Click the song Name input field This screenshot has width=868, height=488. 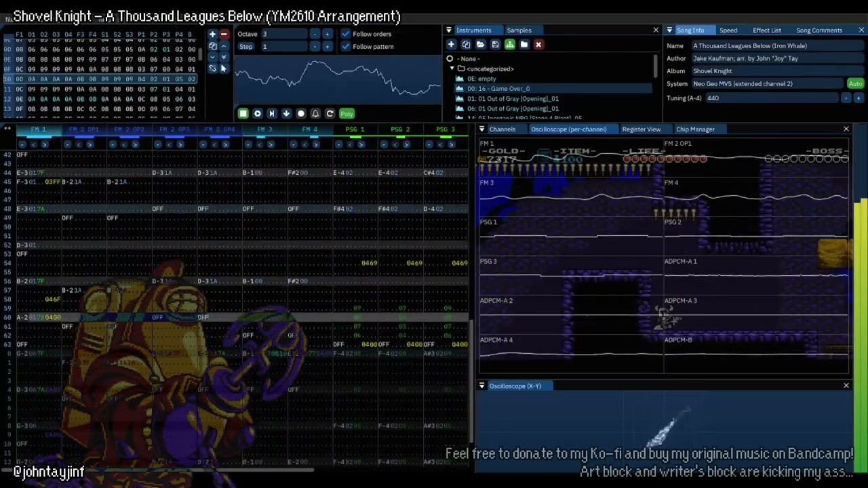(778, 45)
